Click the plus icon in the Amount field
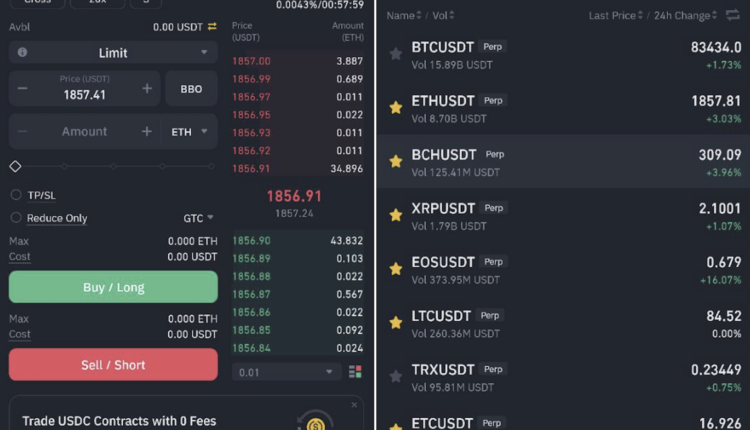The width and height of the screenshot is (750, 430). (x=147, y=131)
